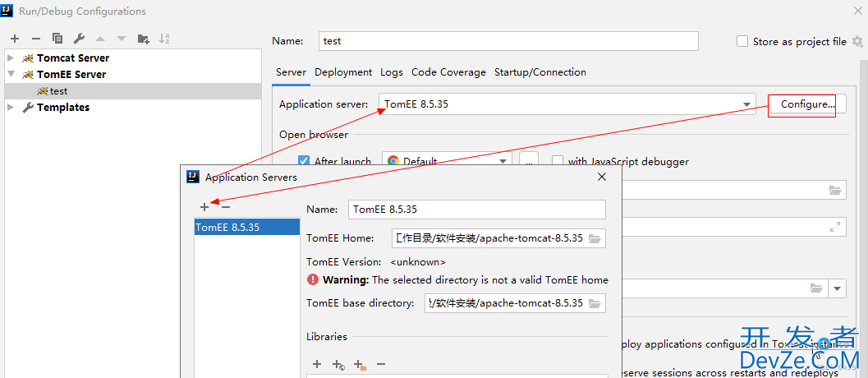The image size is (868, 378).
Task: Move configuration down with arrow icon
Action: point(122,39)
